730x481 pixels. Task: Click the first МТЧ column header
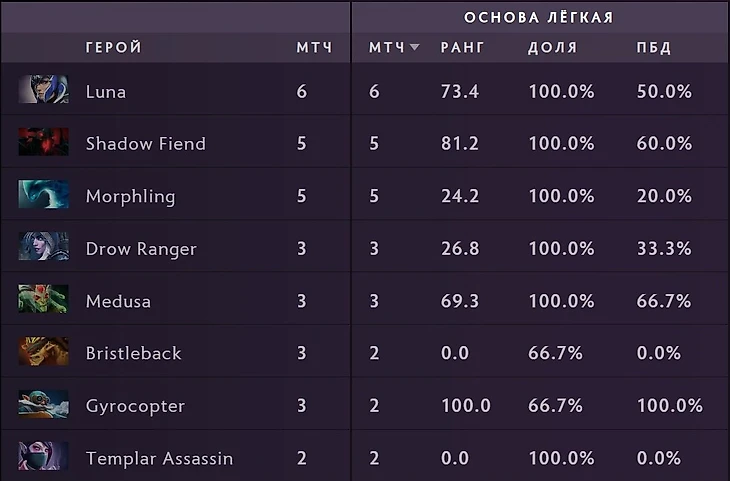pyautogui.click(x=314, y=47)
